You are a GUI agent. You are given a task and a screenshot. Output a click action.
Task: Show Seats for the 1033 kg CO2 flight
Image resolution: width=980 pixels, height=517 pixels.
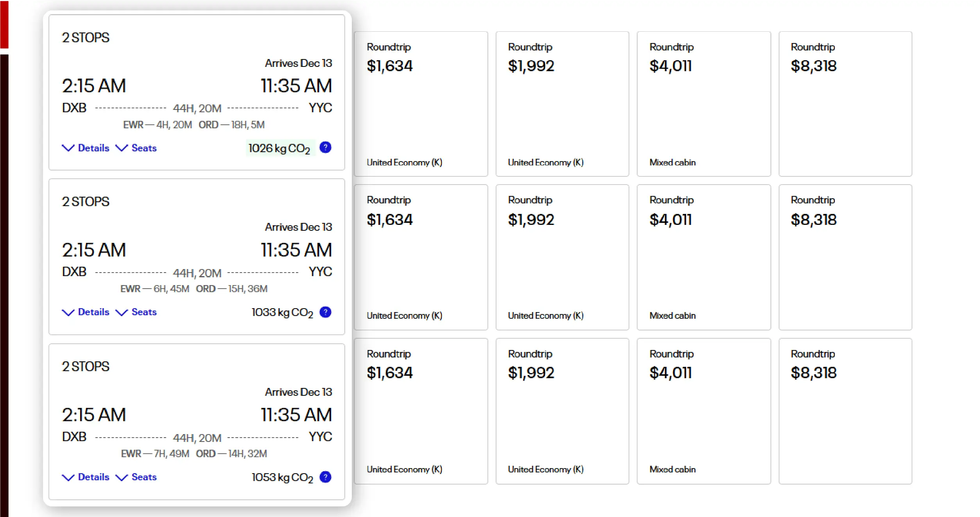click(136, 312)
